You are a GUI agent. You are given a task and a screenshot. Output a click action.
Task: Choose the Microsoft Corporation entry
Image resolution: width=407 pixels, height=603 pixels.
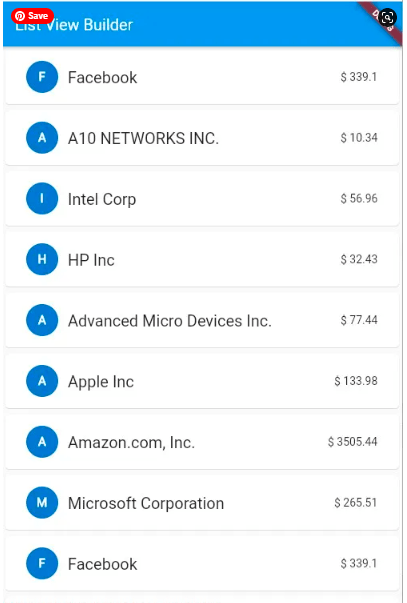point(202,503)
